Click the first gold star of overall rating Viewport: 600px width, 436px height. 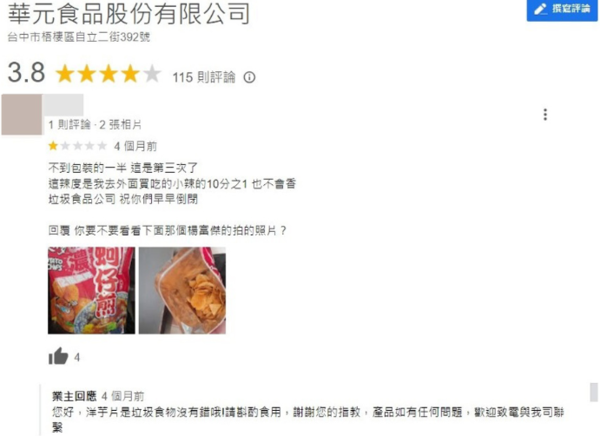pos(65,74)
